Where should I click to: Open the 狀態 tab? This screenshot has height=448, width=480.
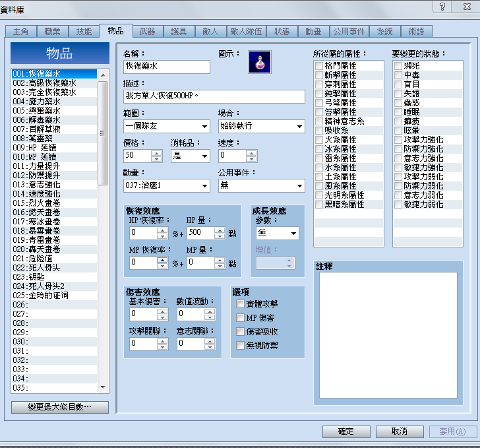point(282,32)
